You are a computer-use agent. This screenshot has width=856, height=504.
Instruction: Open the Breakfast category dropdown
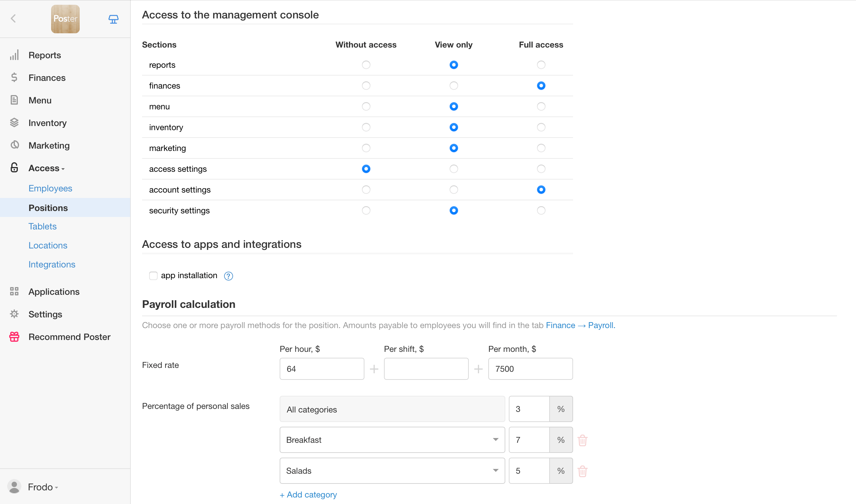coord(392,440)
